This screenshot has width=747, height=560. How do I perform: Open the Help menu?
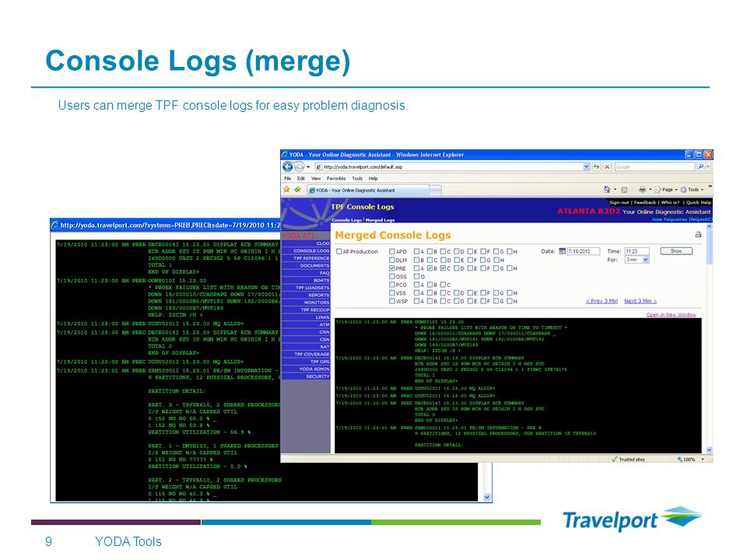pyautogui.click(x=373, y=178)
